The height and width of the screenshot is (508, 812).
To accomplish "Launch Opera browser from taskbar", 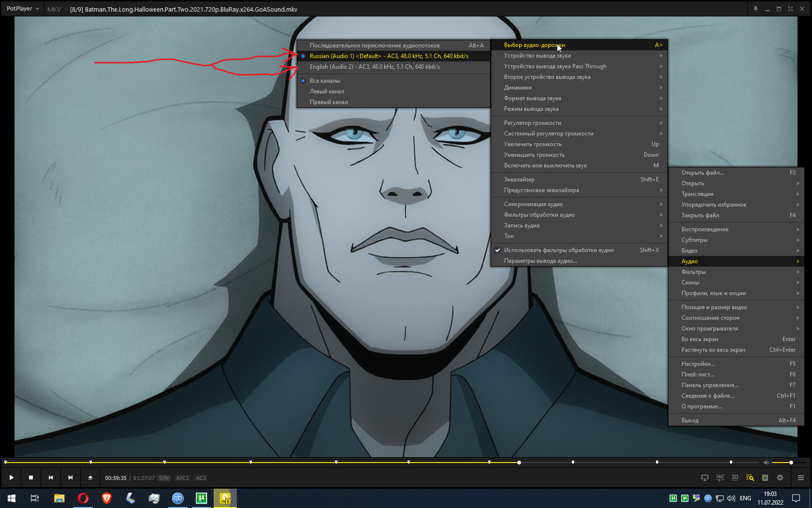I will 83,498.
